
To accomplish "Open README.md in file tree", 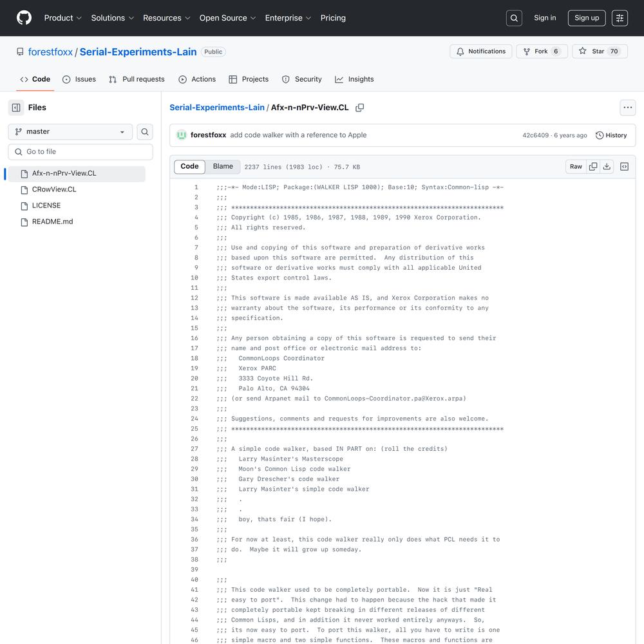I will pyautogui.click(x=77, y=222).
